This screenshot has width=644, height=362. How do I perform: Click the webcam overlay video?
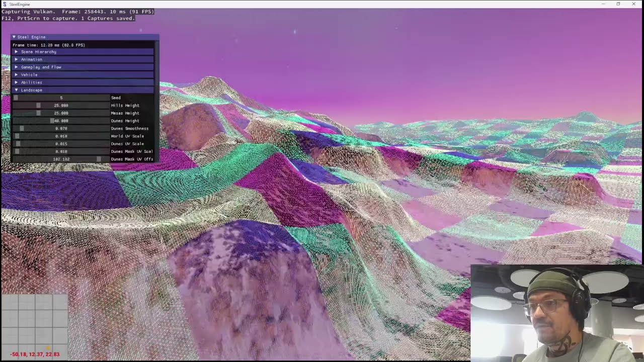pyautogui.click(x=557, y=313)
